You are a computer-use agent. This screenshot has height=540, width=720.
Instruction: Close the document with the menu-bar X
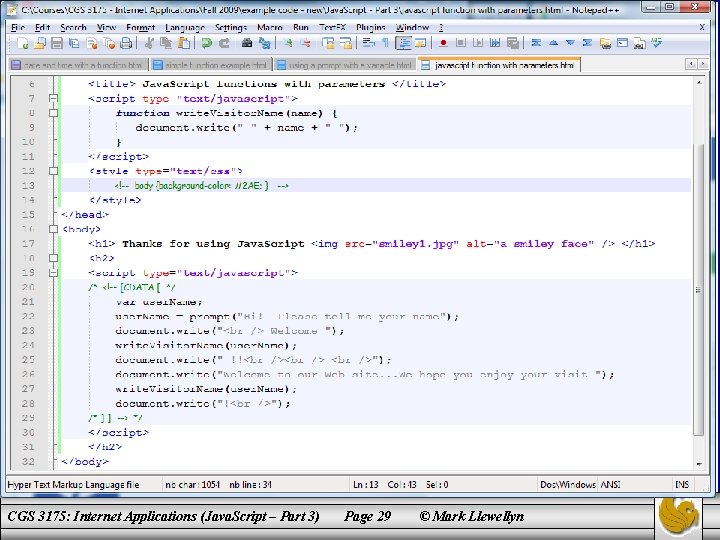pyautogui.click(x=702, y=28)
